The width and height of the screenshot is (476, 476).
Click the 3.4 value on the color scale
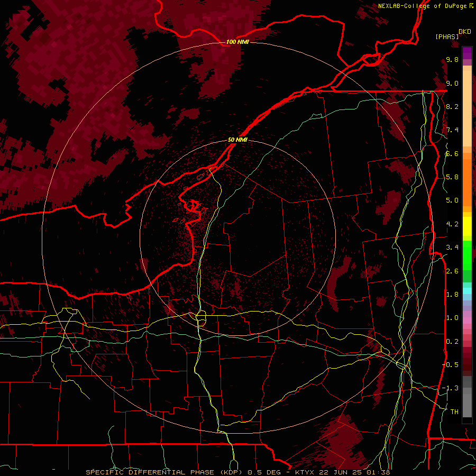tap(452, 248)
